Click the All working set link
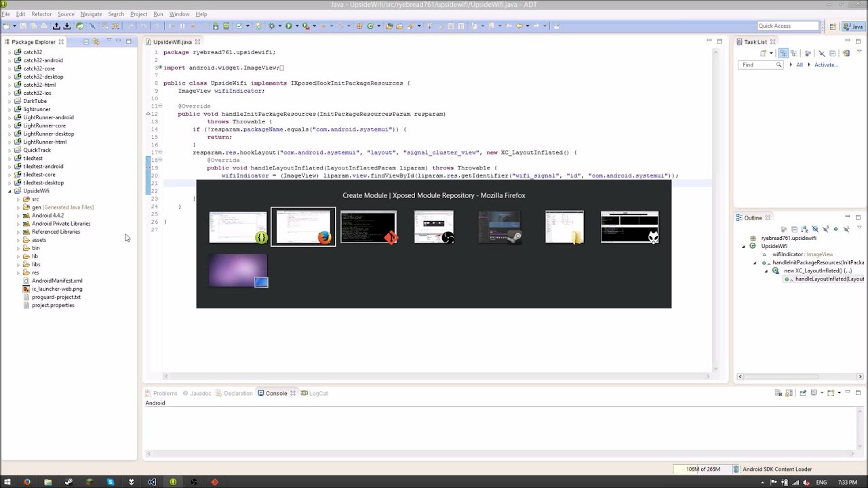The image size is (868, 488). tap(800, 65)
